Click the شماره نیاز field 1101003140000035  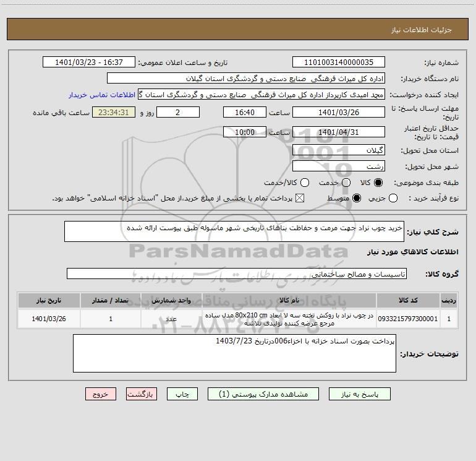(339, 62)
